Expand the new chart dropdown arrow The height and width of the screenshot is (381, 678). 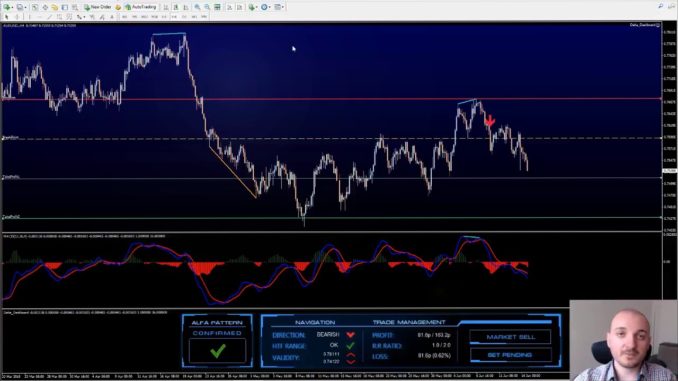(13, 7)
